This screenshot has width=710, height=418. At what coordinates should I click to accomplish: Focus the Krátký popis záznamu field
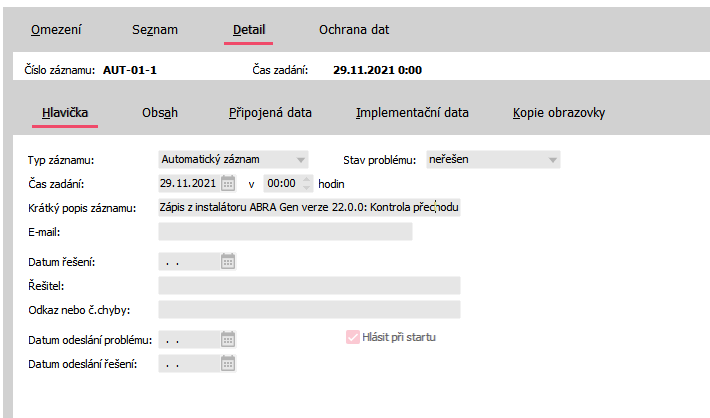(x=309, y=208)
